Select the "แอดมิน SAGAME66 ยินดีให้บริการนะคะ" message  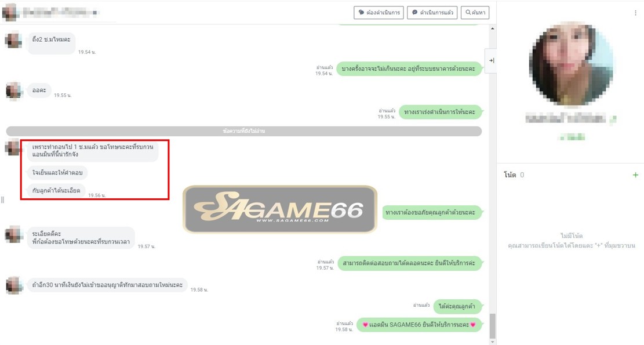pyautogui.click(x=419, y=325)
